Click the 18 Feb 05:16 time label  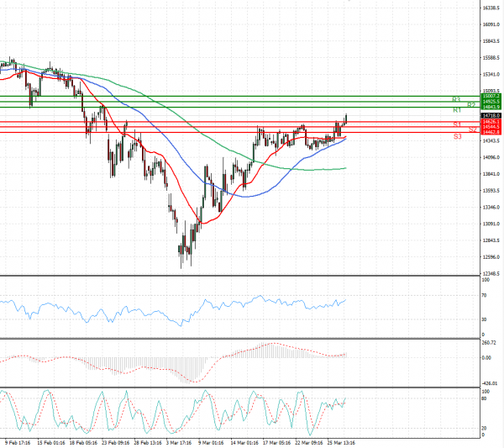point(83,443)
